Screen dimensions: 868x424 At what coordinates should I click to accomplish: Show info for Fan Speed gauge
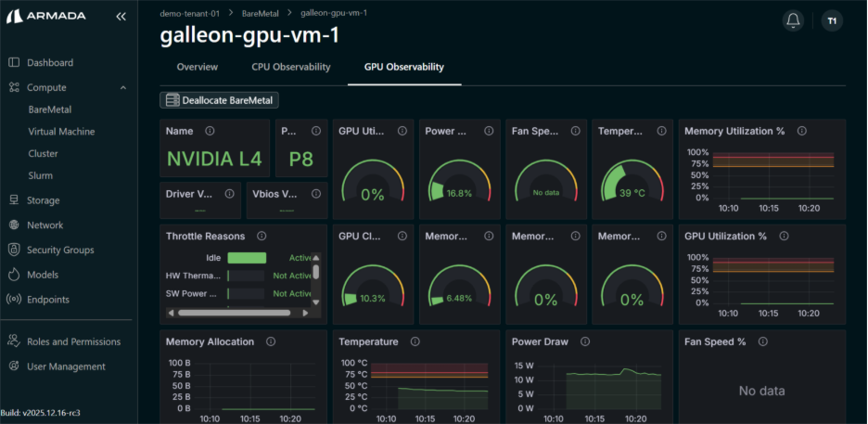click(575, 131)
